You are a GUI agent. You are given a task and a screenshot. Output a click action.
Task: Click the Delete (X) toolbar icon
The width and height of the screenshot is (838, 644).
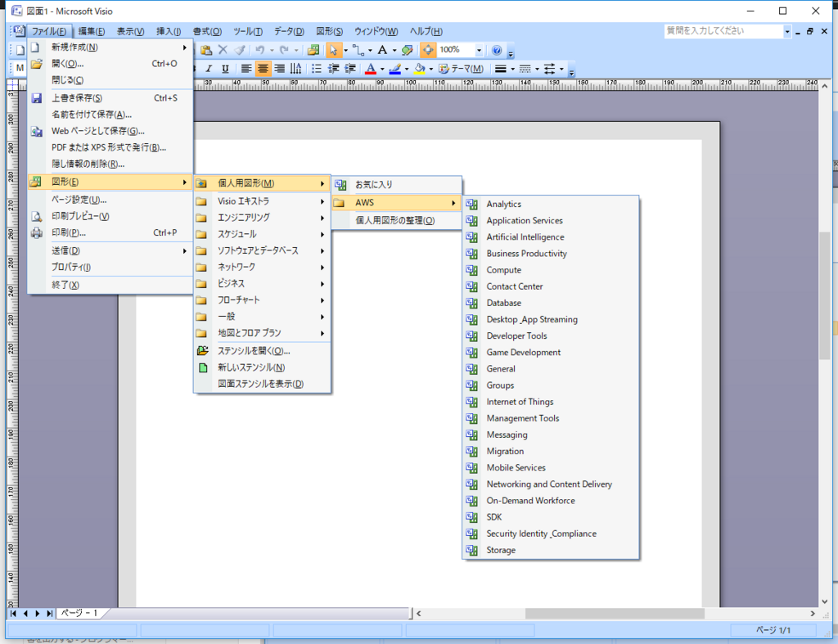[223, 50]
